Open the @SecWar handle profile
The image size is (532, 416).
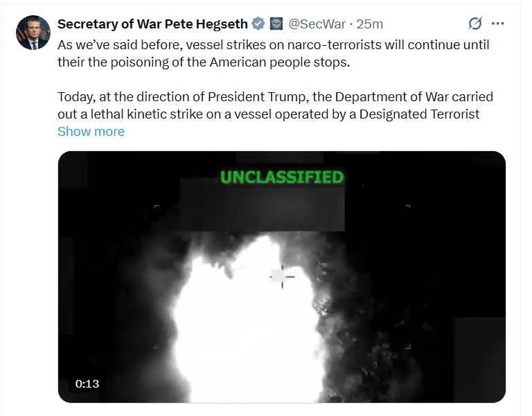point(317,24)
